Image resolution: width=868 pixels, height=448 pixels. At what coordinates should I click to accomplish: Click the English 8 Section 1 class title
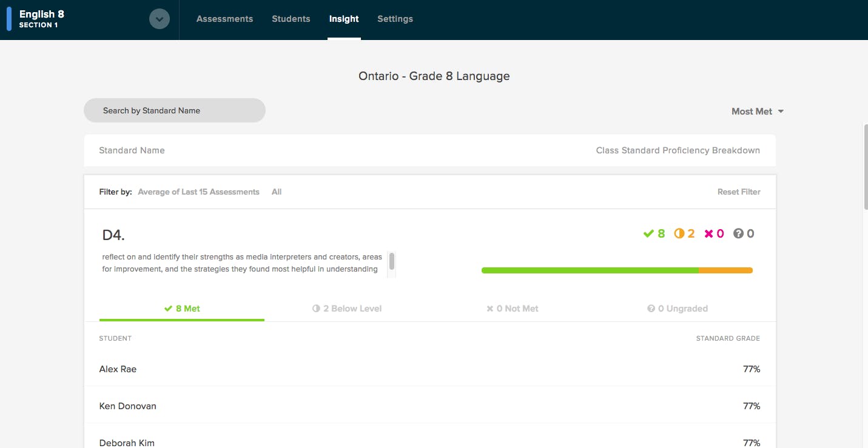(x=42, y=19)
